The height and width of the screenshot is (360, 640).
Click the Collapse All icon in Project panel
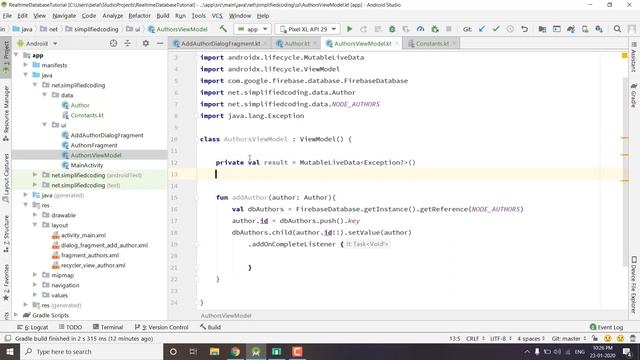point(127,43)
